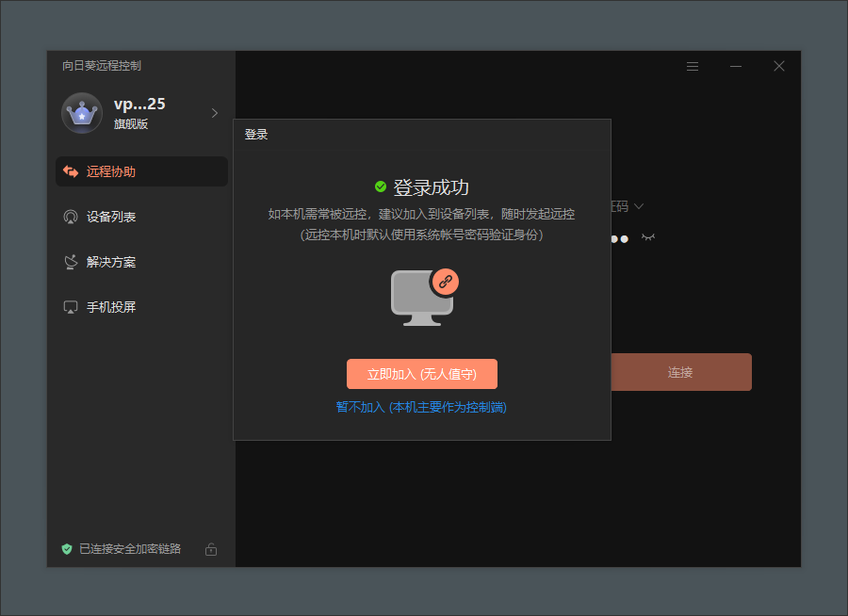Toggle password visibility eye icon
Viewport: 848px width, 616px height.
point(648,236)
